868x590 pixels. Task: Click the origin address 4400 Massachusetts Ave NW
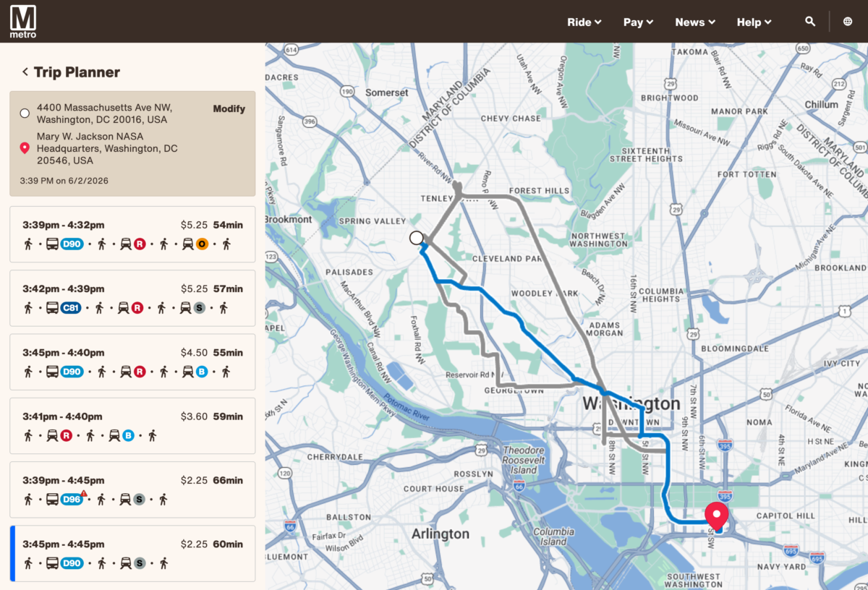[104, 113]
